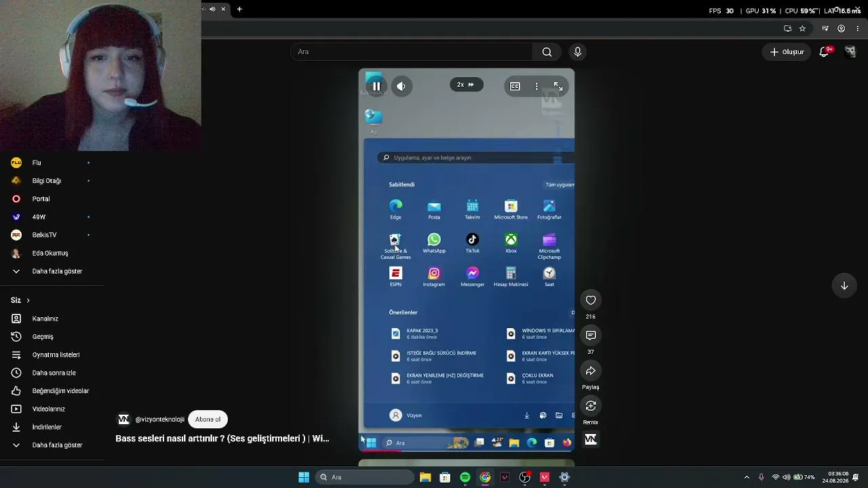Search YouTube by voice with the microphone
Screen dimensions: 868x488
578,52
